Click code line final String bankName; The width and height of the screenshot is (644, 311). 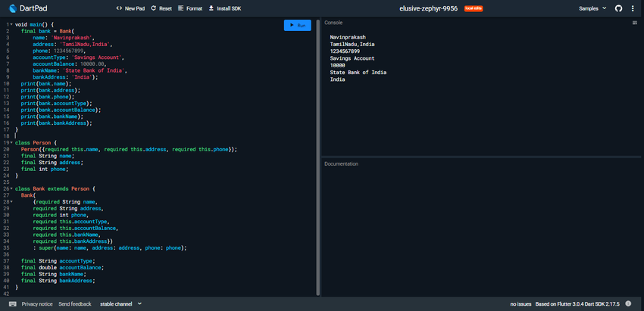coord(53,274)
